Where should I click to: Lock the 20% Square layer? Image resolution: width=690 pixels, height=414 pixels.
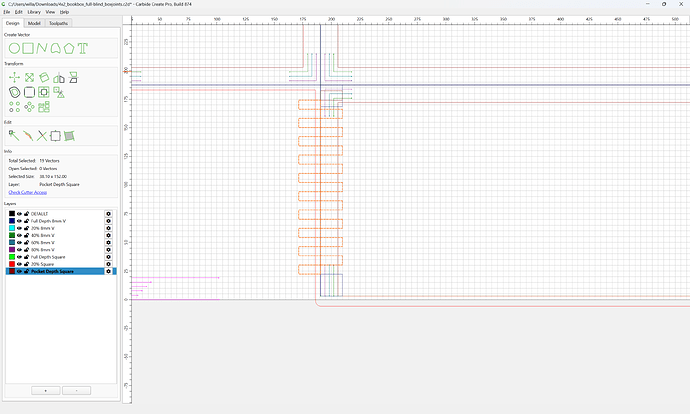pyautogui.click(x=26, y=264)
